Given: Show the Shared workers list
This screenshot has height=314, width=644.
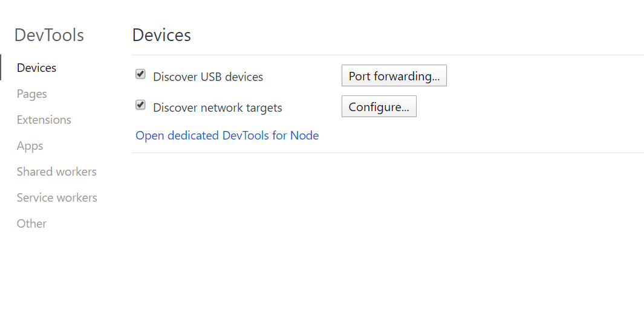Looking at the screenshot, I should (56, 171).
